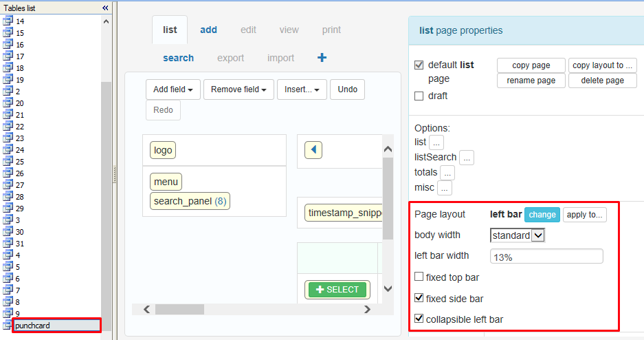Click the table icon beside table 31
This screenshot has width=644, height=340.
click(x=8, y=243)
